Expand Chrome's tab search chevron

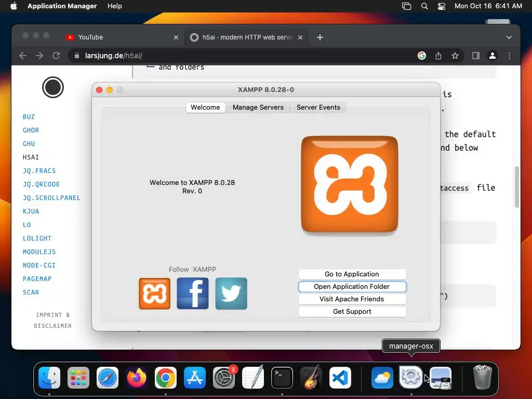tap(509, 37)
